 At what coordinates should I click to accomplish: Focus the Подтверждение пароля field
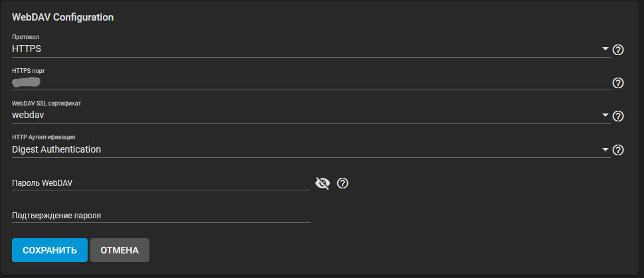(x=161, y=216)
